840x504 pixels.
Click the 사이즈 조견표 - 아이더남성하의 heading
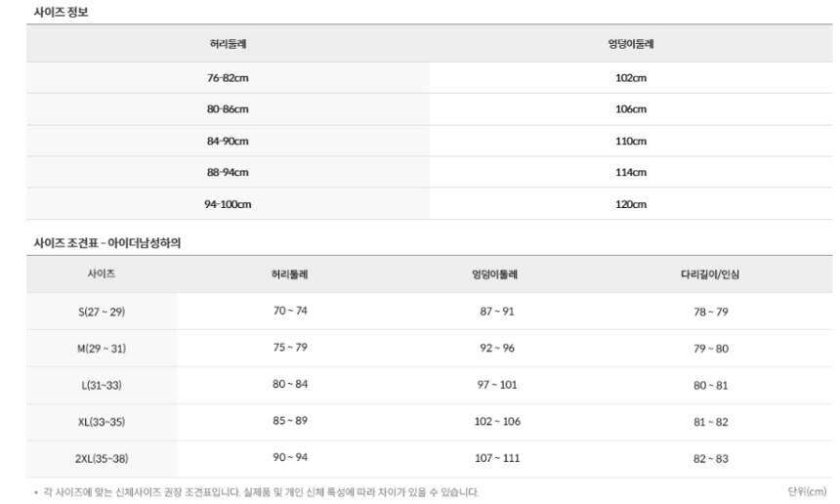point(107,243)
